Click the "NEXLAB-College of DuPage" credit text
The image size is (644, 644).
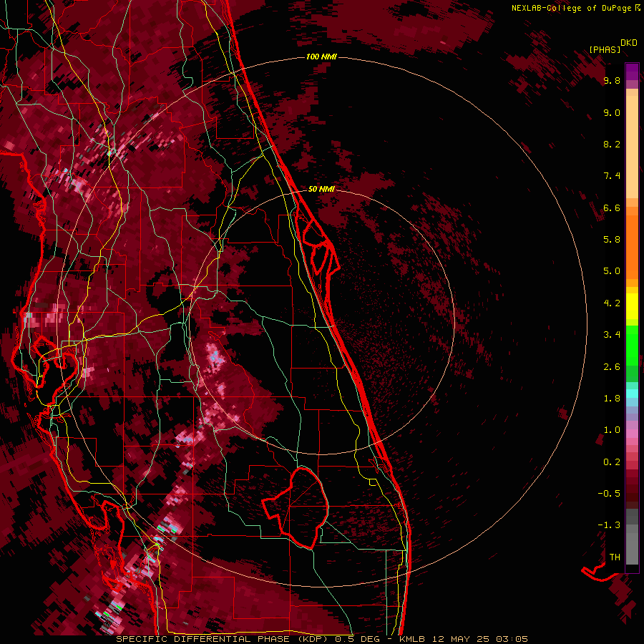point(571,8)
